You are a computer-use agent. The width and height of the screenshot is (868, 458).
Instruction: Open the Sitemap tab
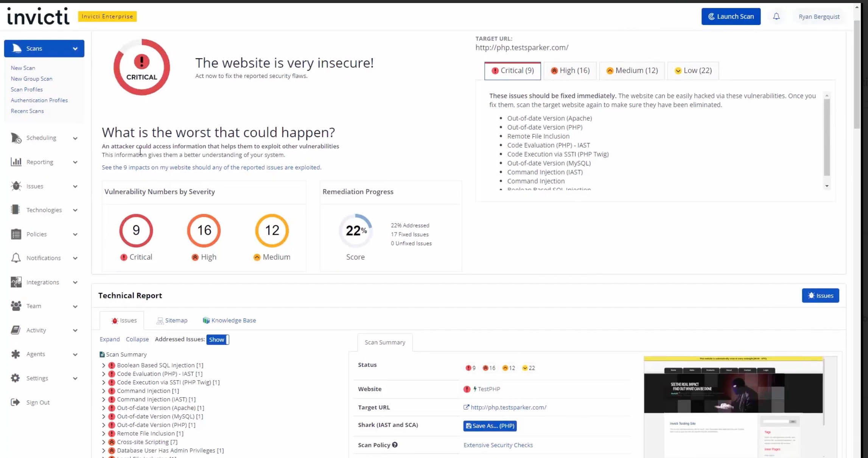[172, 320]
